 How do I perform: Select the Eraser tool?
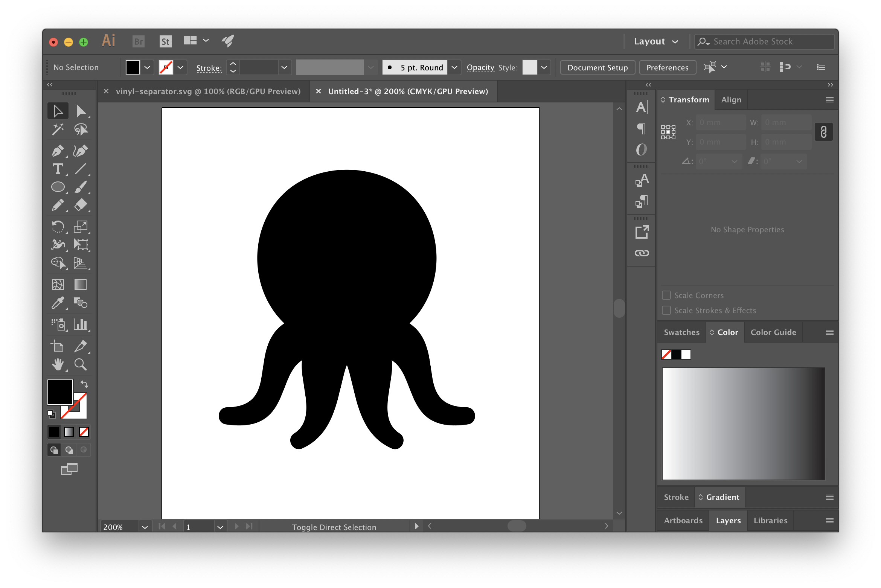tap(81, 205)
